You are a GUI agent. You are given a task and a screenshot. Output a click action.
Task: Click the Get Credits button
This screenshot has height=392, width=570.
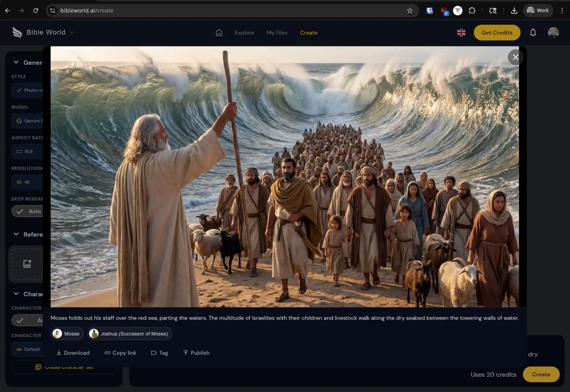[497, 33]
